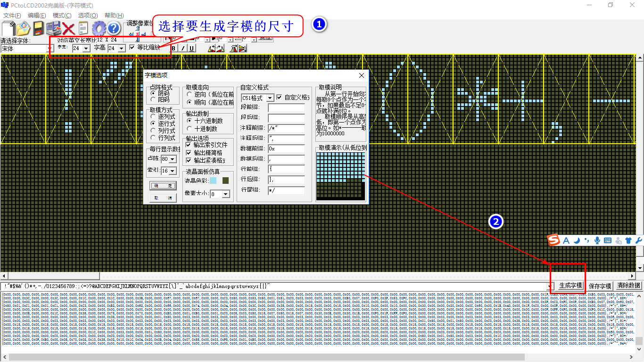Open the 宋体 font selection dropdown
The image size is (644, 362).
coord(50,49)
